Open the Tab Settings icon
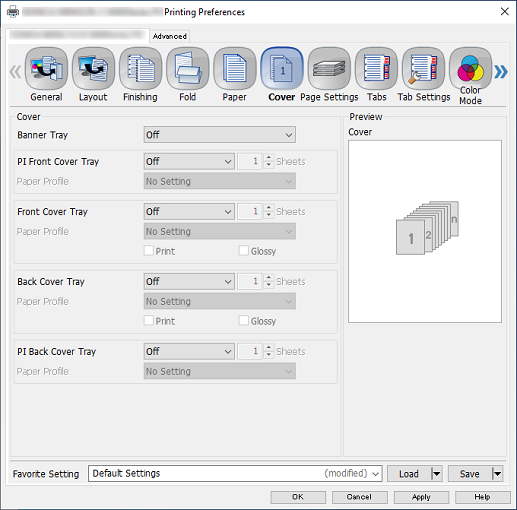Image resolution: width=517 pixels, height=510 pixels. (423, 69)
